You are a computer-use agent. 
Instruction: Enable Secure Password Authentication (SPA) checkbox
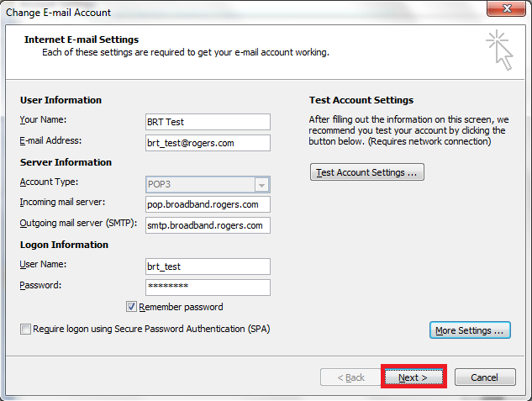coord(26,329)
